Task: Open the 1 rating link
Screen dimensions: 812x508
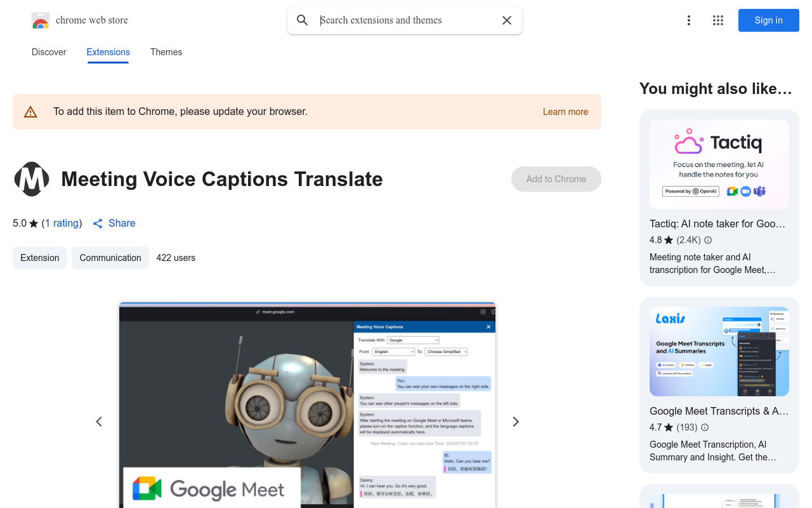Action: pos(62,224)
